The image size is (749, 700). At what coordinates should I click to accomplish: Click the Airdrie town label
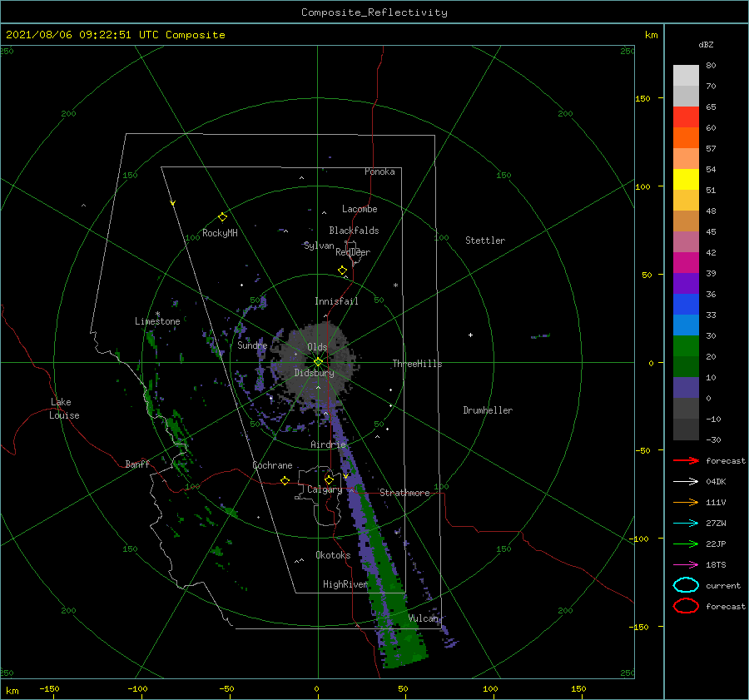pos(328,444)
